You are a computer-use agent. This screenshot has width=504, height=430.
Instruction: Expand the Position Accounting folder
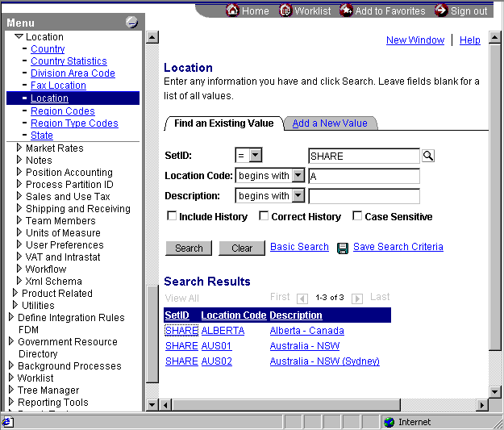[19, 172]
